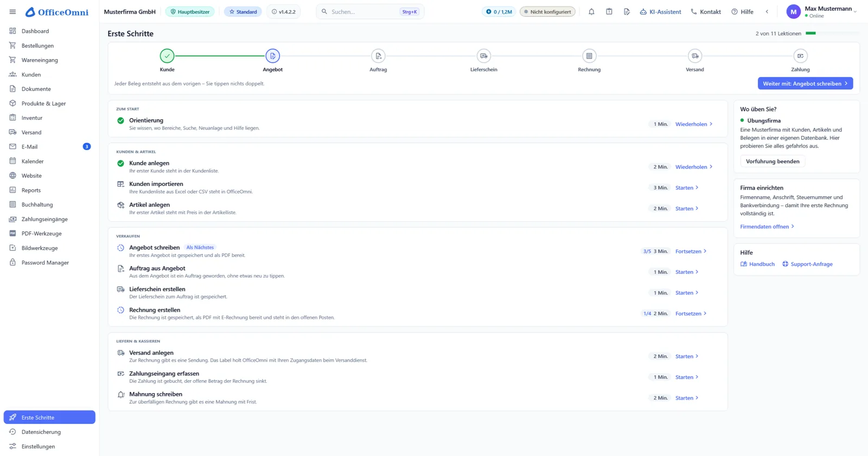Select the completed Kunde step circle
868x456 pixels.
167,56
